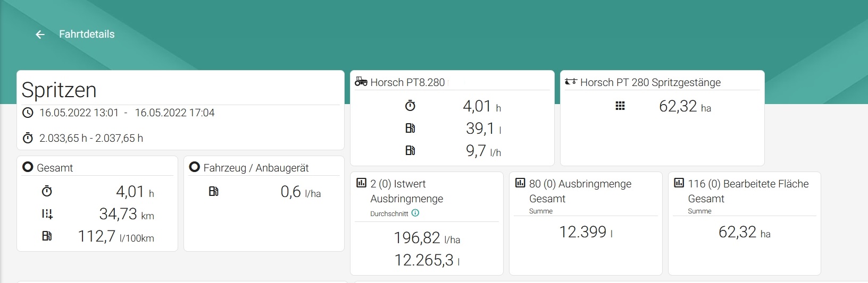Click the info icon next to Durchschnitt
868x283 pixels.
click(415, 213)
